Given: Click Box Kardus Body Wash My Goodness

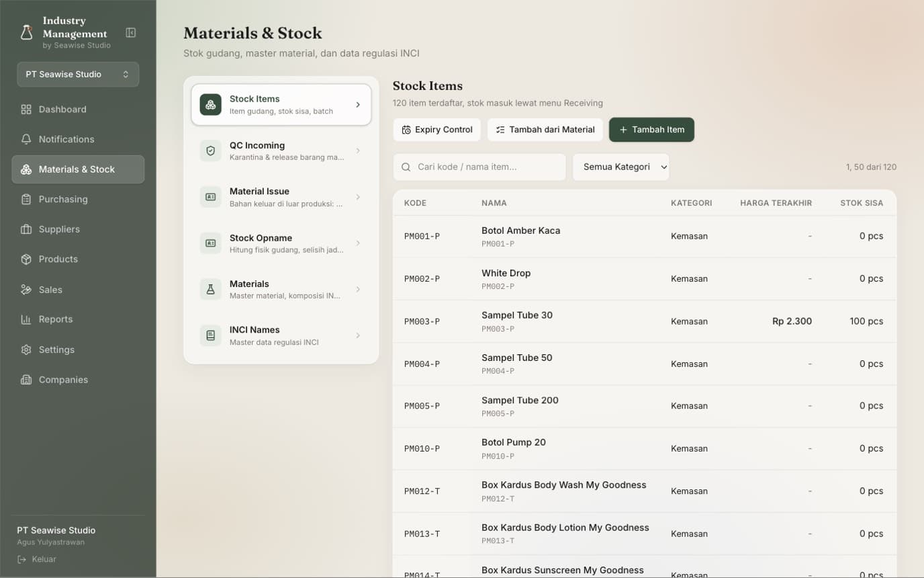Looking at the screenshot, I should coord(563,485).
